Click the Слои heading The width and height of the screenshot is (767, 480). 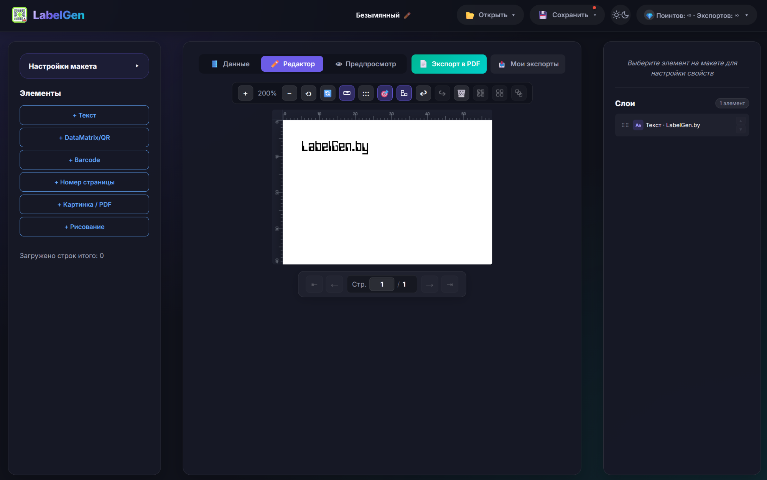[x=625, y=103]
